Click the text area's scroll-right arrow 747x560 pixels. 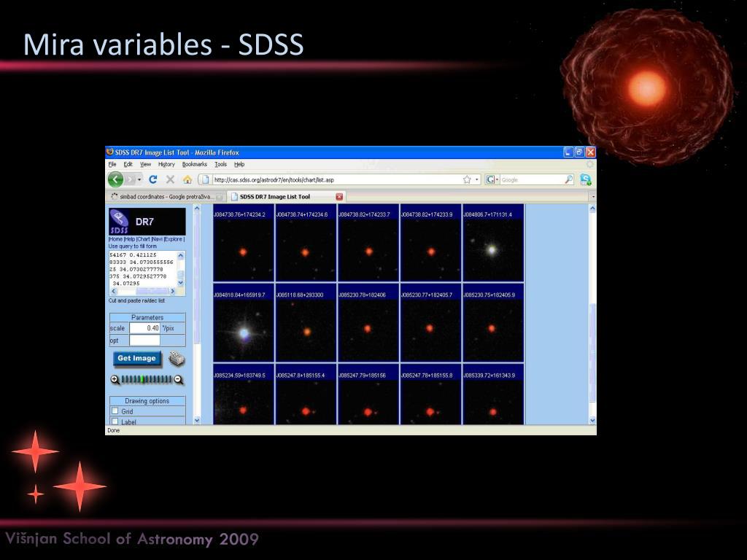point(172,291)
